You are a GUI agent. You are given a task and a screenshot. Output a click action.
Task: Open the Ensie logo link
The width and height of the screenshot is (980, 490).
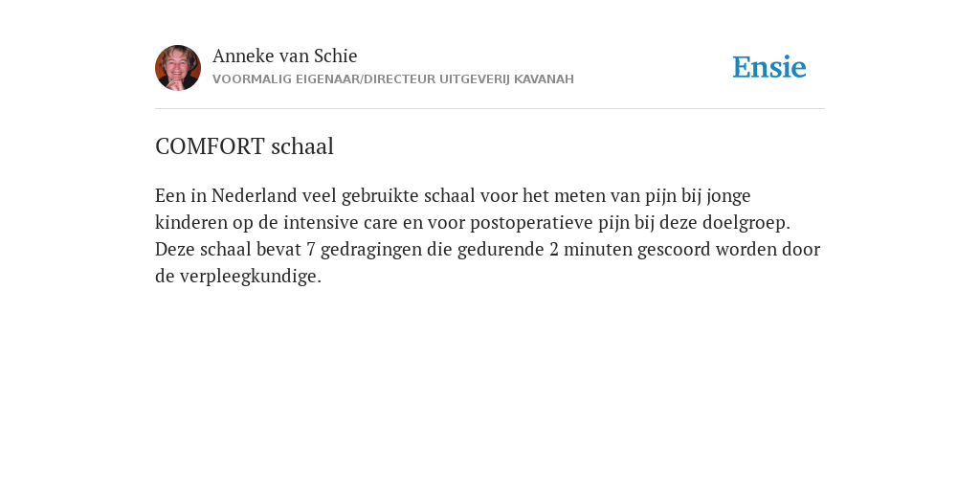(769, 68)
